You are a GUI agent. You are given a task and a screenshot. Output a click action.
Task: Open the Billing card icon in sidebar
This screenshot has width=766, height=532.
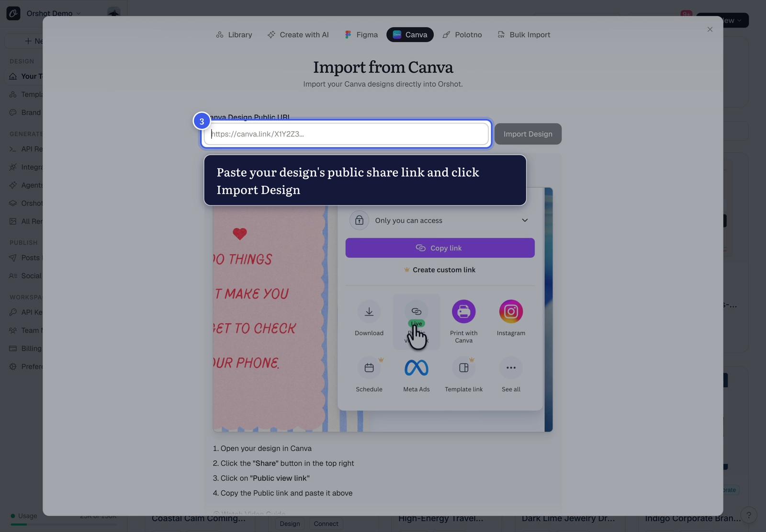[x=13, y=349]
